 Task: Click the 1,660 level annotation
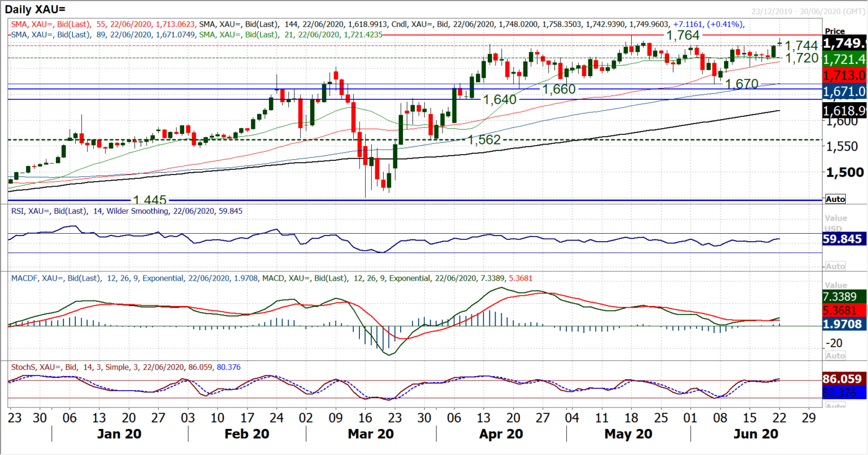[559, 89]
